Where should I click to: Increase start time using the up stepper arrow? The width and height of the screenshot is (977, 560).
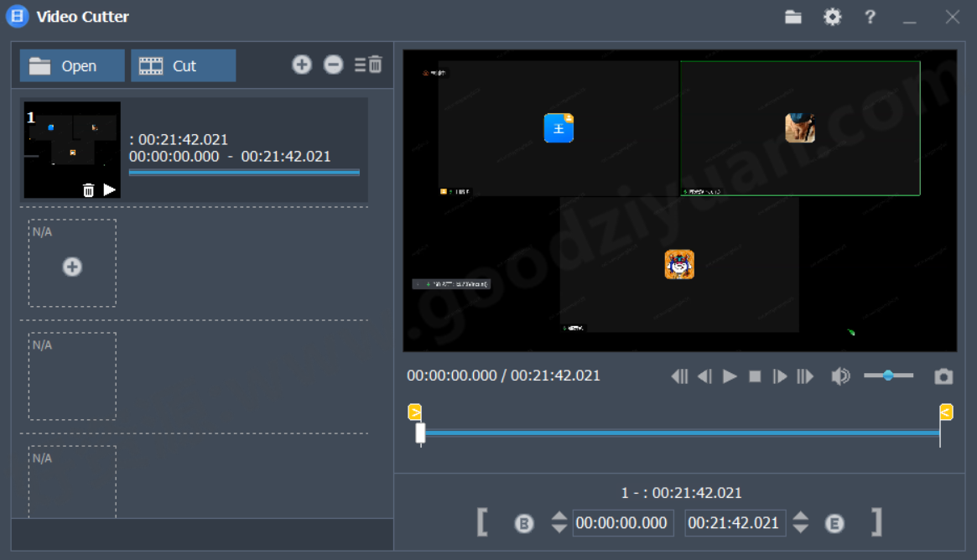559,517
